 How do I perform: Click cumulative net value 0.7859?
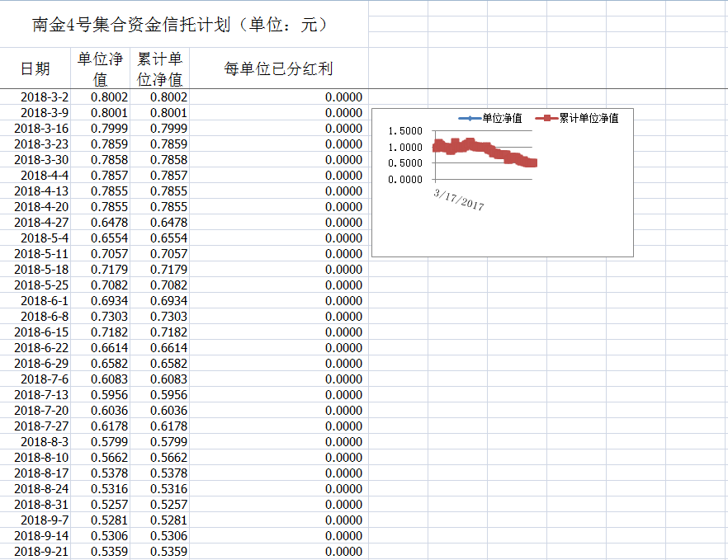[160, 144]
